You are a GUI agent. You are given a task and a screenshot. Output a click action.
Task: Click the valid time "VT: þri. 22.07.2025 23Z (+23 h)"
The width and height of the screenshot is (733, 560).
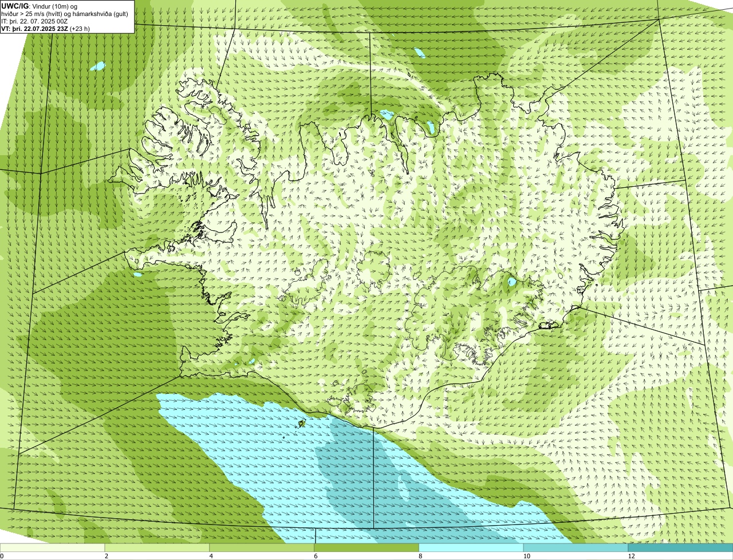coord(46,28)
